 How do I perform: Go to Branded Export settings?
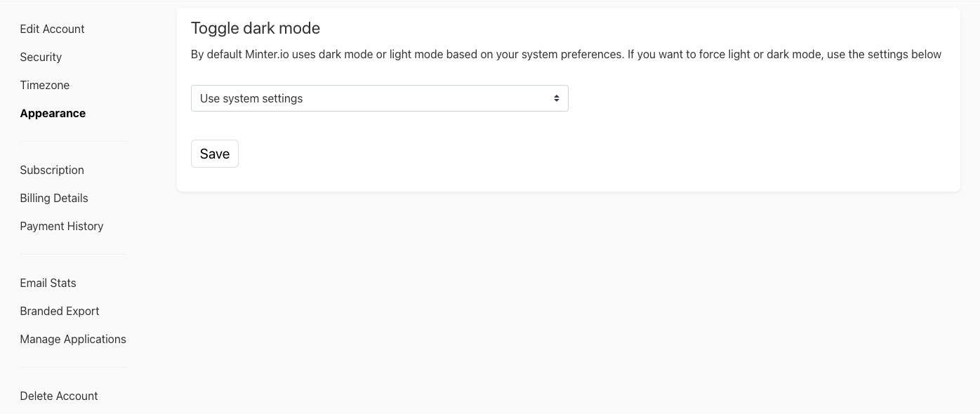(60, 311)
